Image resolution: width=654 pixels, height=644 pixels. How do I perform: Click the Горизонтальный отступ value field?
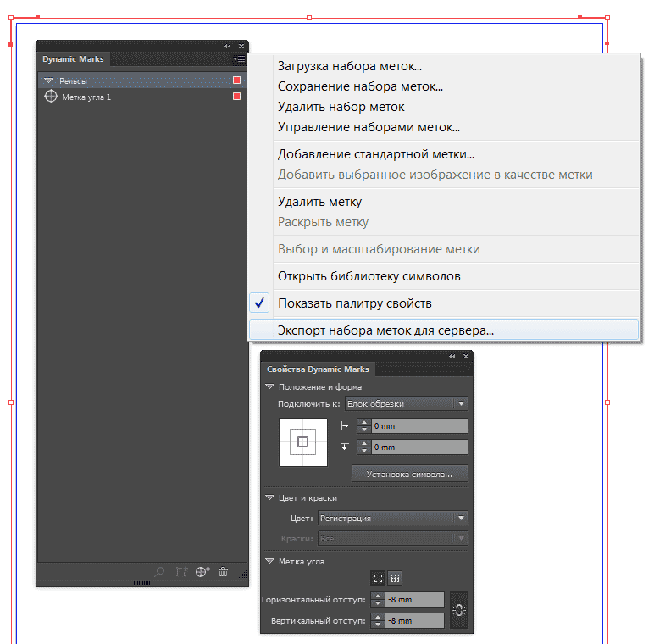414,600
